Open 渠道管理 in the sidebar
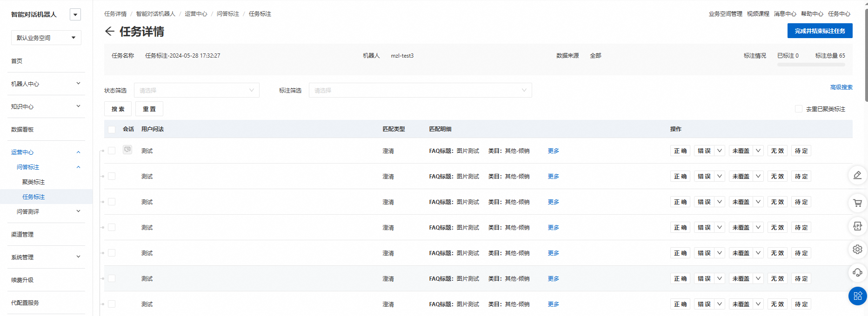 tap(22, 234)
